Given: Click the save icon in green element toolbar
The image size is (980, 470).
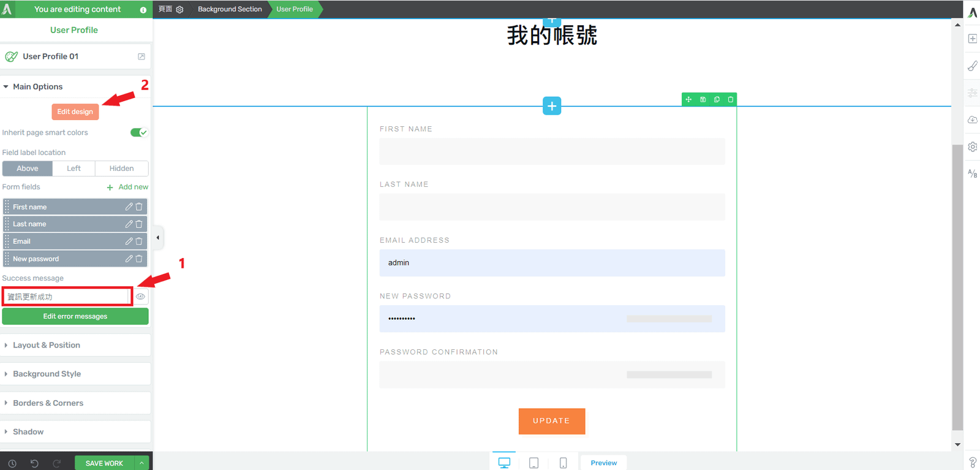Looking at the screenshot, I should point(703,99).
